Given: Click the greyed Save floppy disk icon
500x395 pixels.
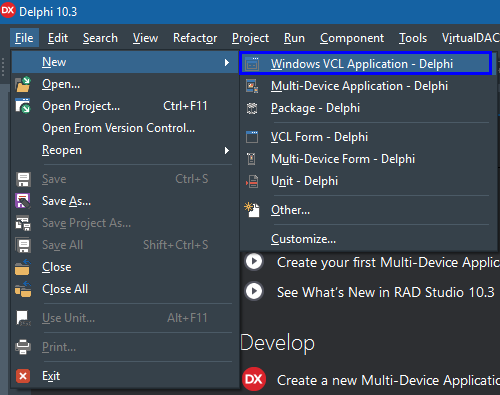Looking at the screenshot, I should [x=23, y=179].
